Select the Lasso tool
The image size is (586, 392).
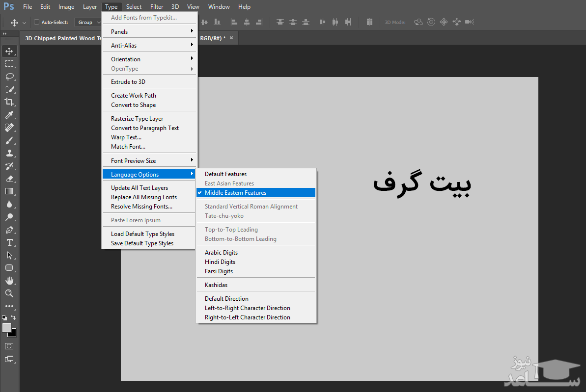point(9,77)
